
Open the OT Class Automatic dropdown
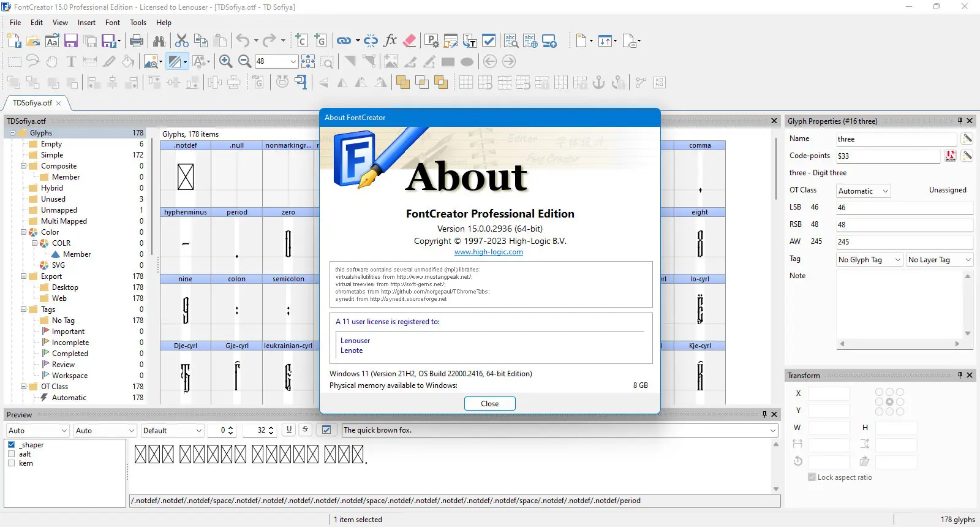tap(885, 191)
